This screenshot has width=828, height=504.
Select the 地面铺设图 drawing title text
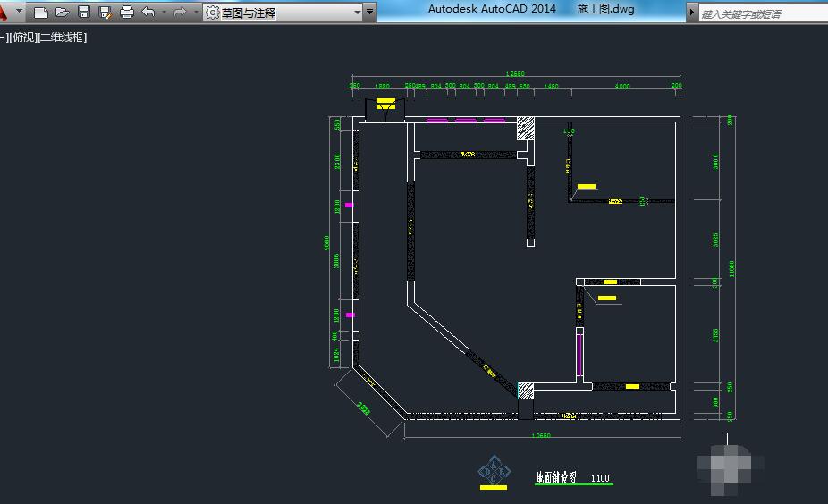[x=557, y=477]
